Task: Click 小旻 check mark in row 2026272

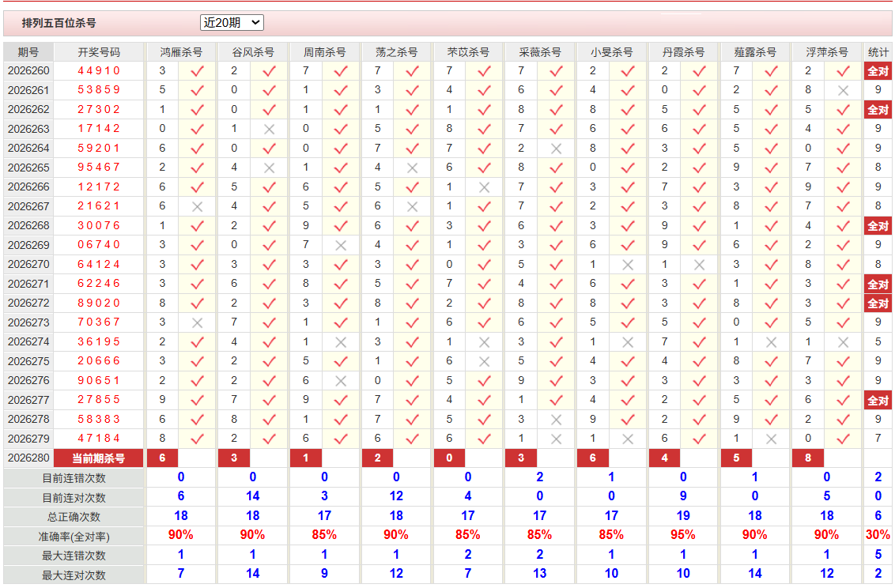Action: [628, 303]
